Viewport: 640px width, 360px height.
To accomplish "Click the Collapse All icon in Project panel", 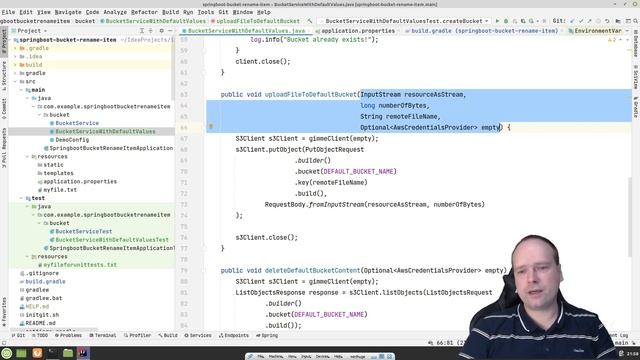I will click(x=151, y=31).
